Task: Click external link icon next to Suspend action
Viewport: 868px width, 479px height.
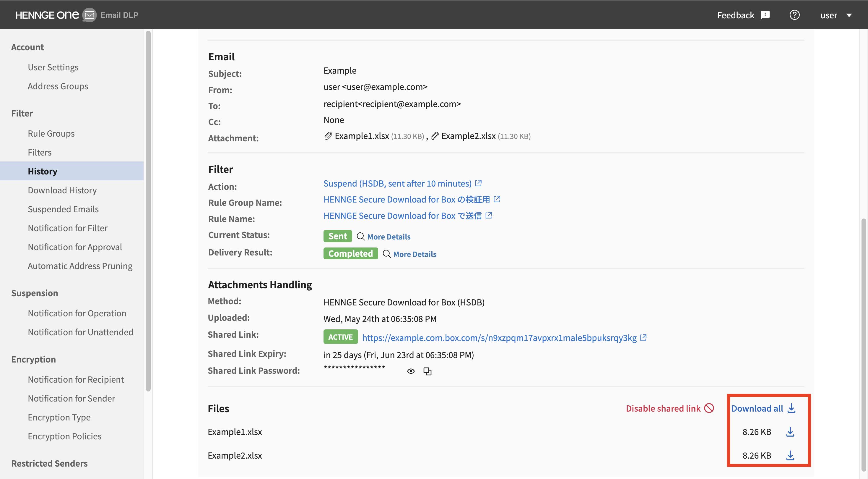Action: point(478,183)
